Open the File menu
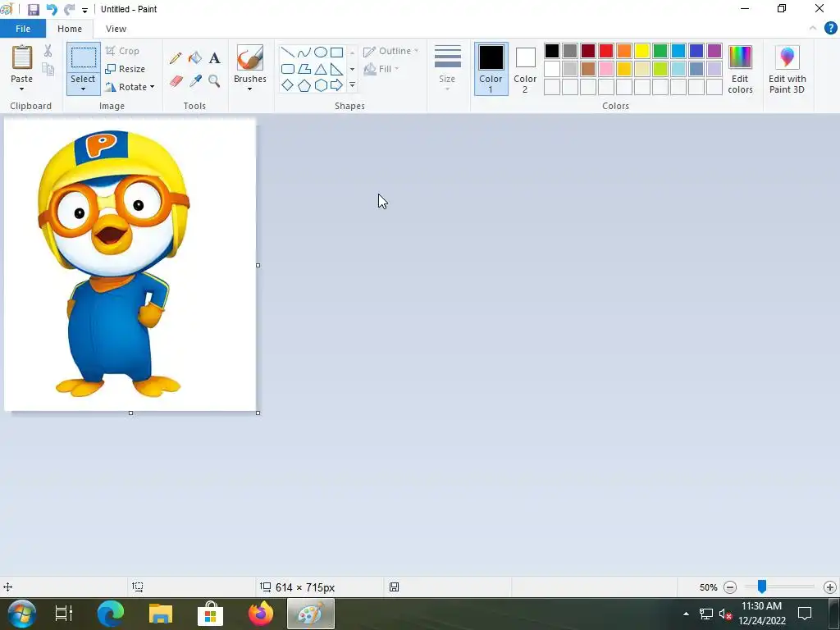840x630 pixels. click(23, 29)
